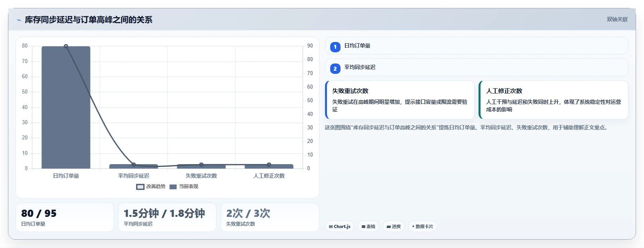Click the panel title 库存同步延迟与订单高峰之间的关系
644x248 pixels.
tap(89, 20)
